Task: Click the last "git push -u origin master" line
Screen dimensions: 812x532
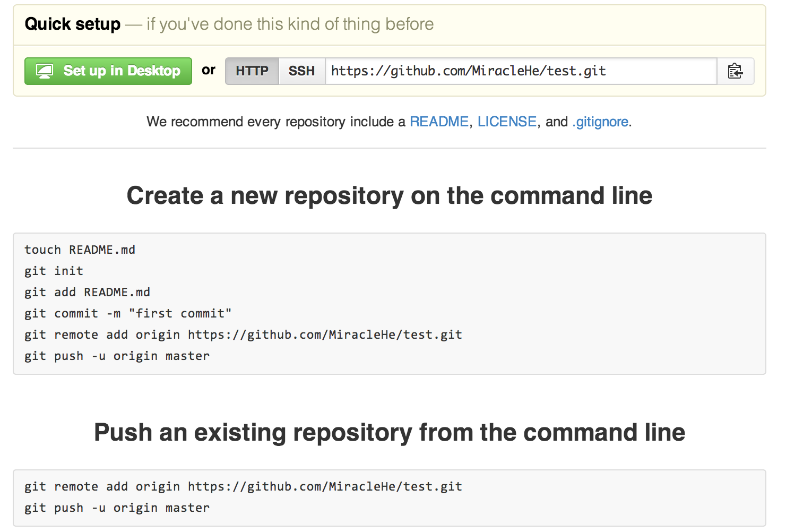Action: click(x=117, y=508)
